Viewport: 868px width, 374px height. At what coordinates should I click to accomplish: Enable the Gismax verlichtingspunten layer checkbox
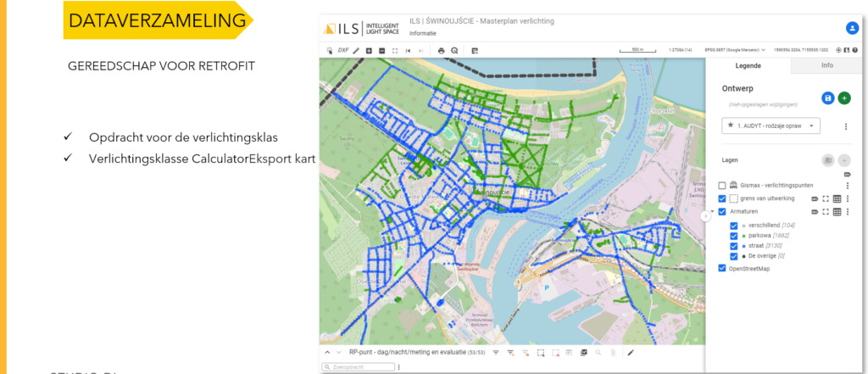click(722, 185)
